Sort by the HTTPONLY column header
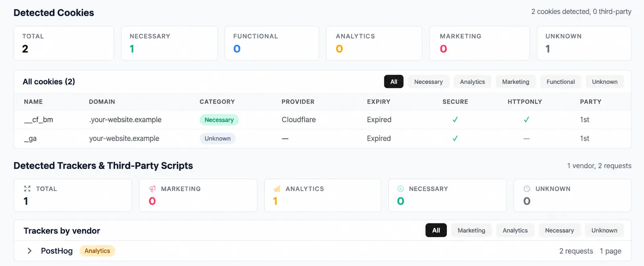Screen dimensions: 644x266 click(x=525, y=102)
